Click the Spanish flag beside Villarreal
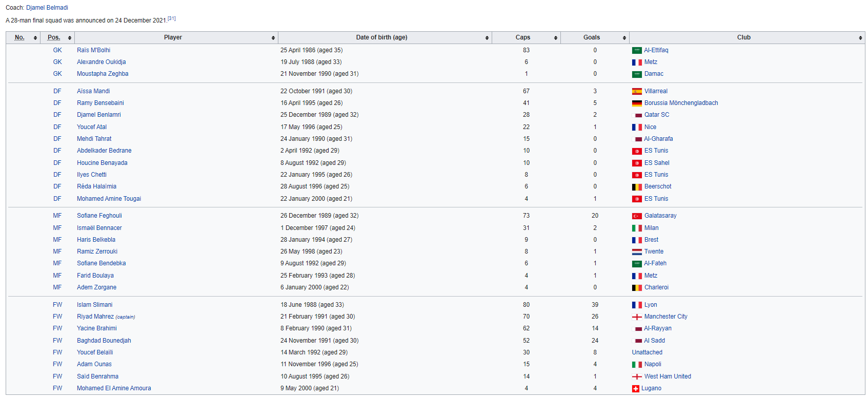 [x=637, y=92]
